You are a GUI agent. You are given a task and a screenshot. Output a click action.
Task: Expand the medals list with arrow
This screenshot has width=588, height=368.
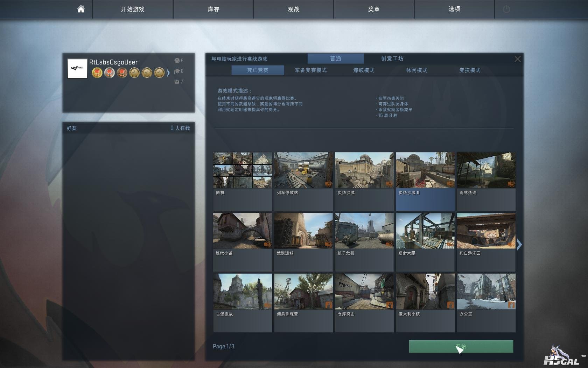coord(168,73)
